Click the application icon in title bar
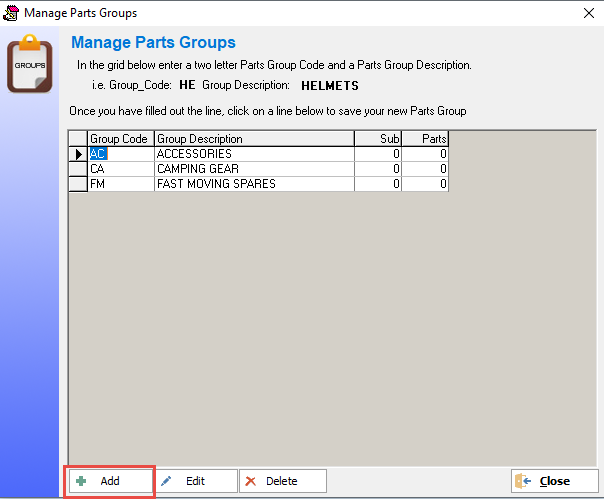Viewport: 604px width, 499px height. pos(11,13)
